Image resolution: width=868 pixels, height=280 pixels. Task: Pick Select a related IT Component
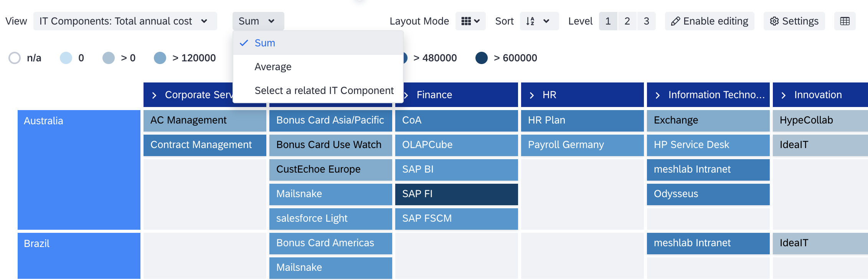coord(318,91)
